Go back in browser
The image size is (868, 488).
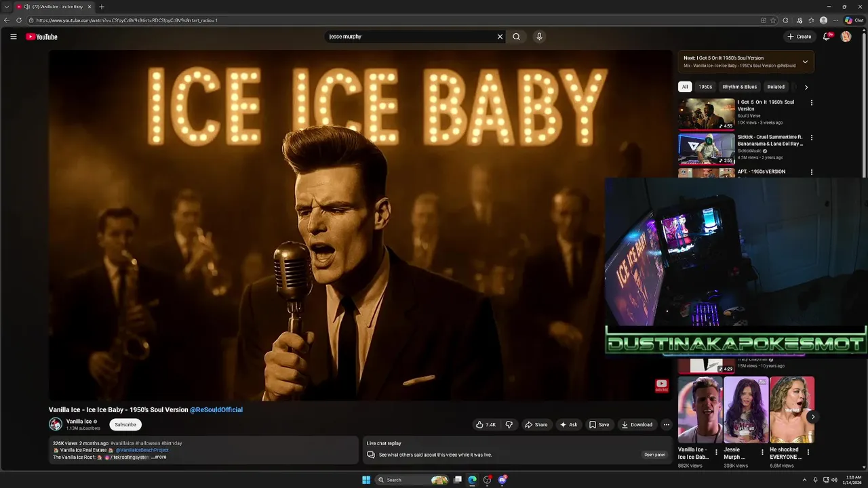point(7,20)
